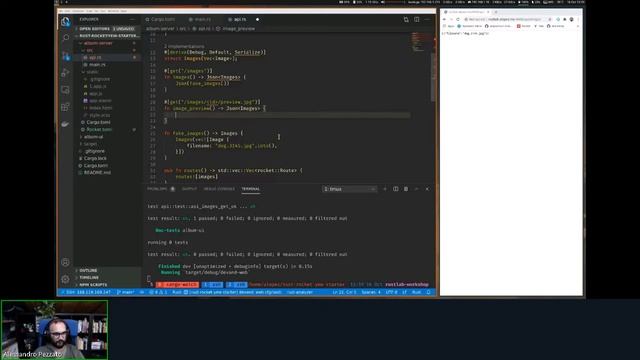Add a new terminal with plus icon
This screenshot has width=640, height=360.
pyautogui.click(x=384, y=189)
